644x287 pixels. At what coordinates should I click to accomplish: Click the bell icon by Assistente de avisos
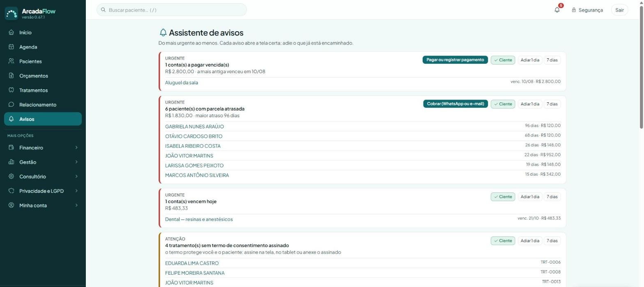[x=163, y=32]
